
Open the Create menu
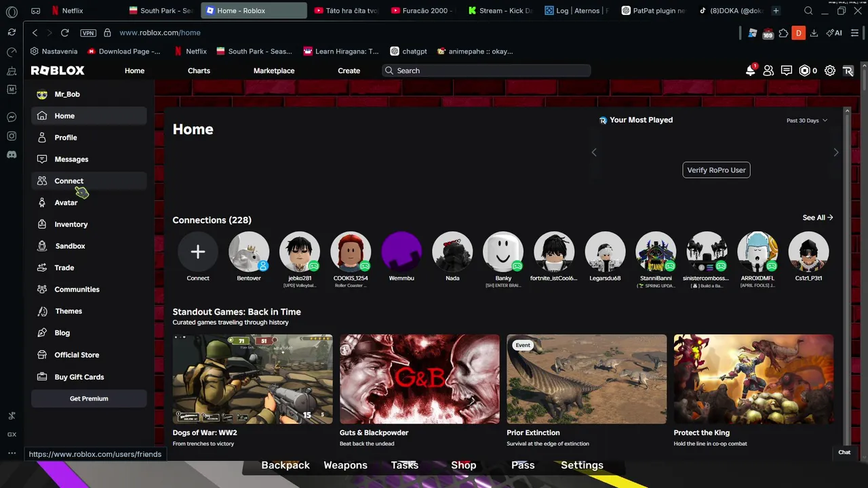pos(349,70)
